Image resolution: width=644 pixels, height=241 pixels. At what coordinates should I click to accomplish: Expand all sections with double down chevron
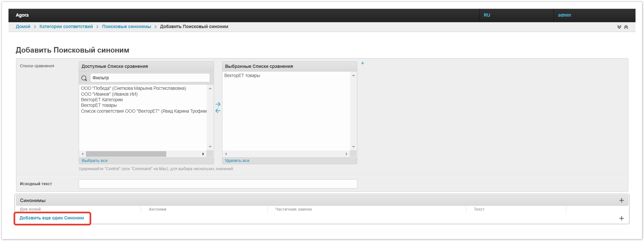click(x=619, y=27)
